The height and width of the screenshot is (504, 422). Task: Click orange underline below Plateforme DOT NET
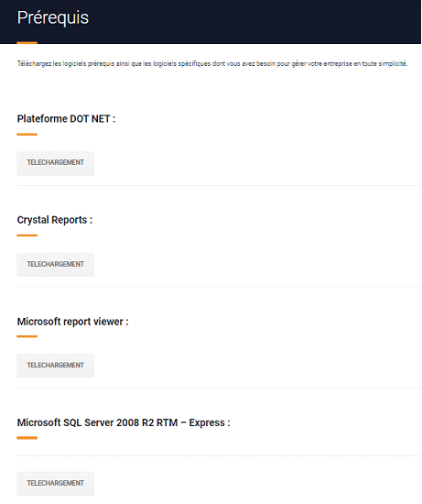tap(27, 135)
